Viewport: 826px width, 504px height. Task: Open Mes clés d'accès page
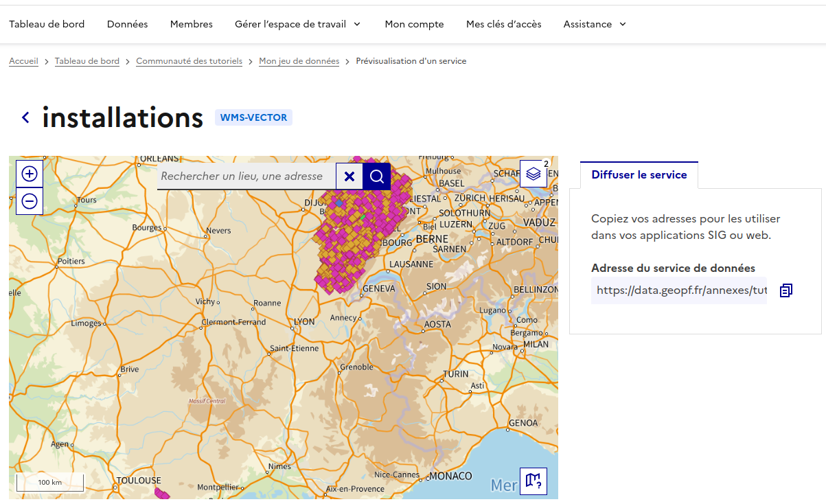click(503, 24)
